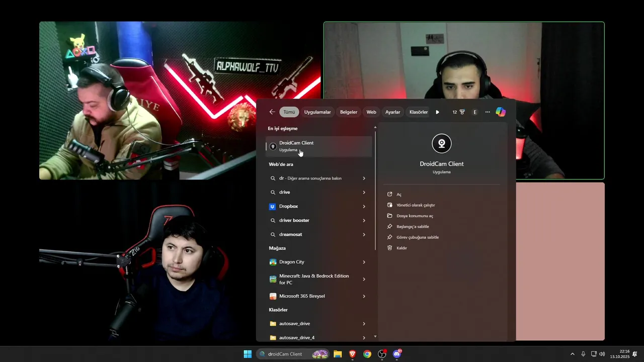Click the results list scrollbar
Screen dimensions: 644x362
(x=375, y=191)
